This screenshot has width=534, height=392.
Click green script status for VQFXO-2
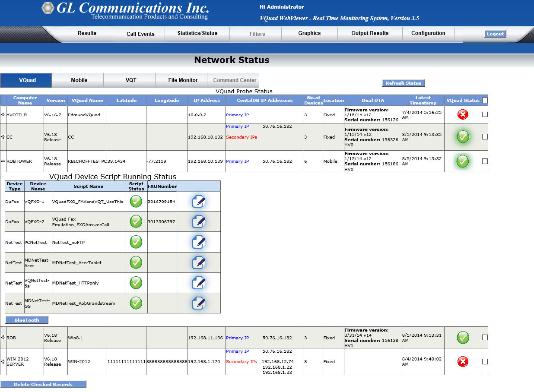point(136,221)
